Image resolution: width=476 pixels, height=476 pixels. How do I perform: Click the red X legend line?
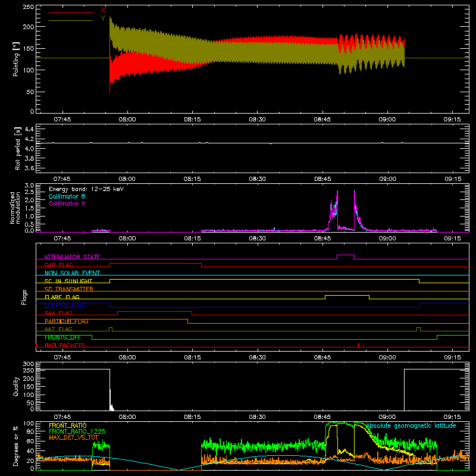71,12
